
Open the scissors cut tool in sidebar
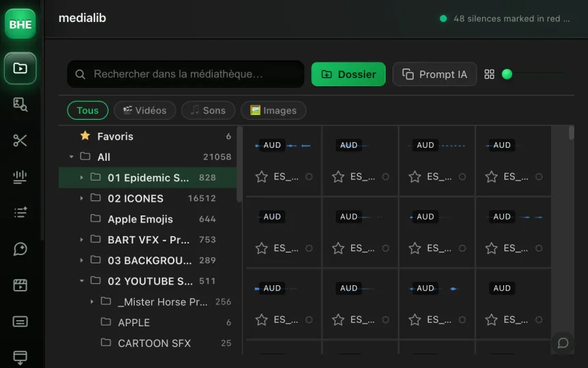[20, 140]
